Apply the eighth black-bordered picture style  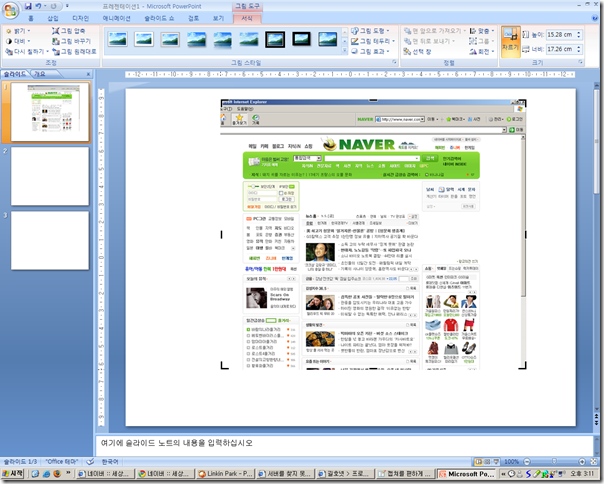[301, 39]
